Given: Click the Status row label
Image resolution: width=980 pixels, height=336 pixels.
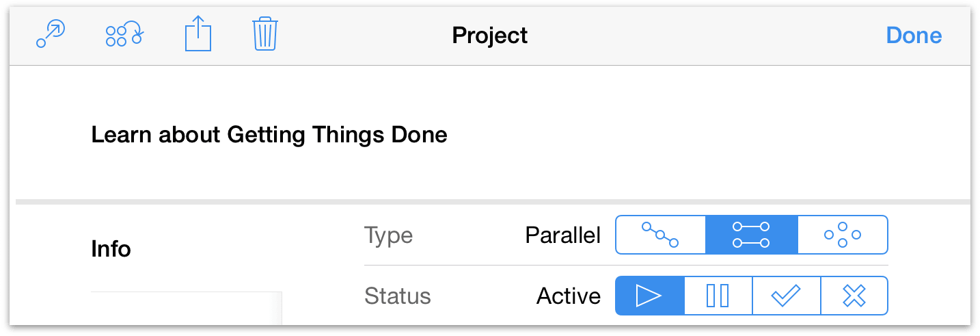Looking at the screenshot, I should tap(398, 296).
